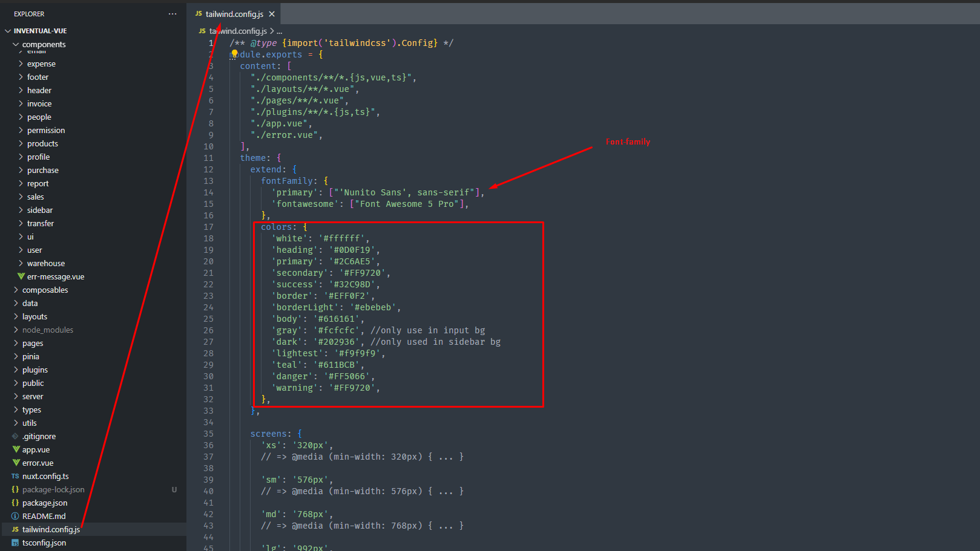
Task: Expand the node_modules folder
Action: [48, 330]
